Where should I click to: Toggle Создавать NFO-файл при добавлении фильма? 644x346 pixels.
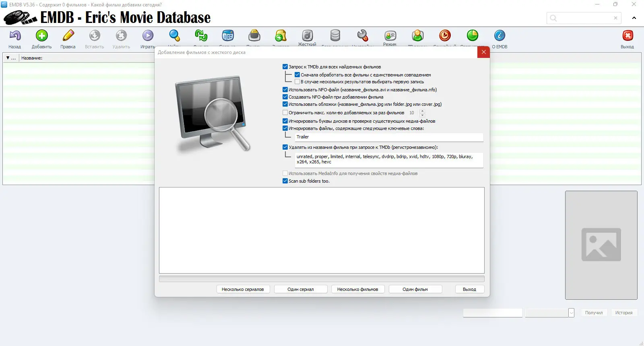285,97
